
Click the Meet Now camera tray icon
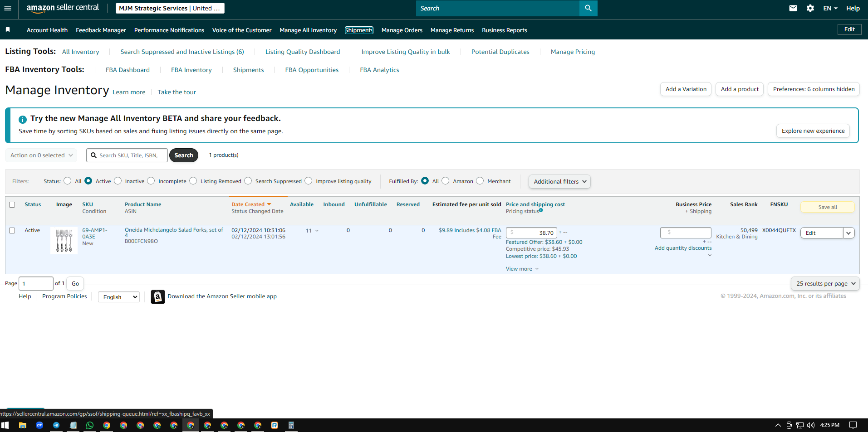pos(789,425)
